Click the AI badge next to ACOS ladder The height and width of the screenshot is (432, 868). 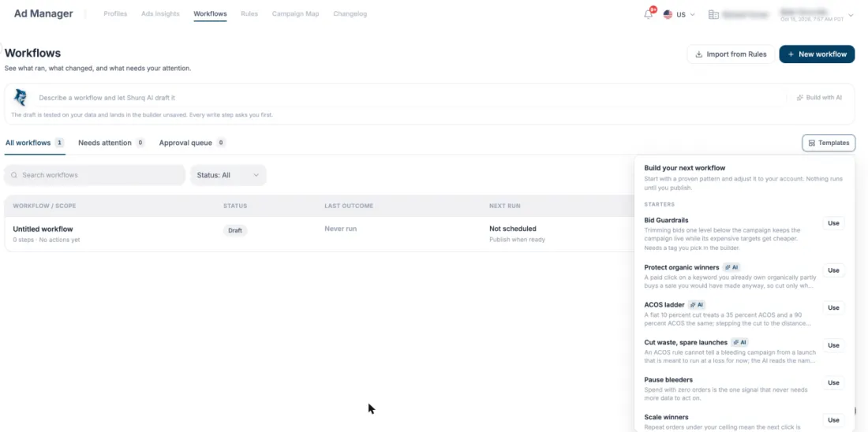click(697, 305)
